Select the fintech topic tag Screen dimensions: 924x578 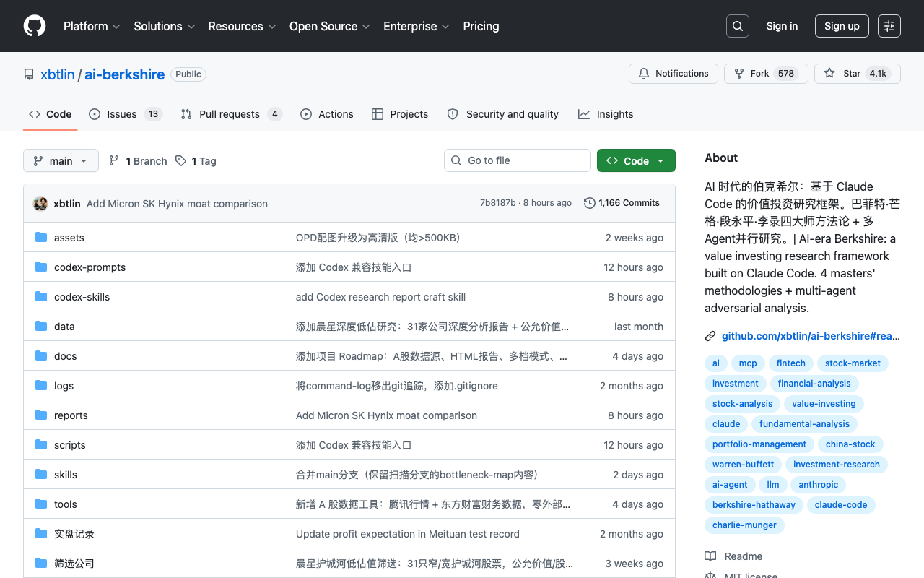click(791, 363)
